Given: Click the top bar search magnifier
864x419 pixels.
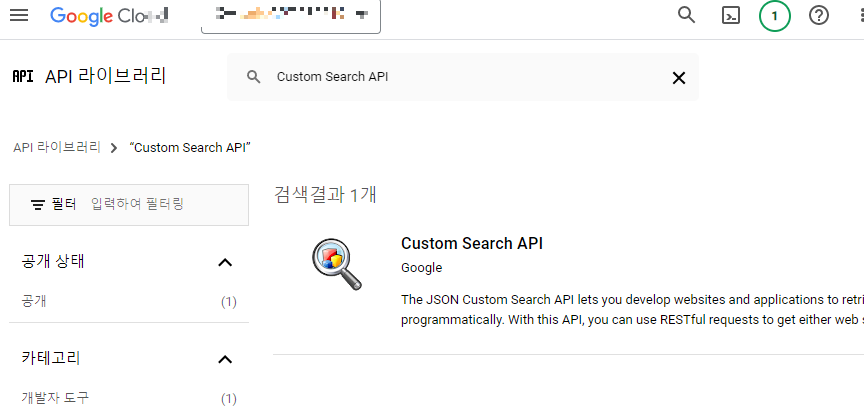Looking at the screenshot, I should click(686, 15).
